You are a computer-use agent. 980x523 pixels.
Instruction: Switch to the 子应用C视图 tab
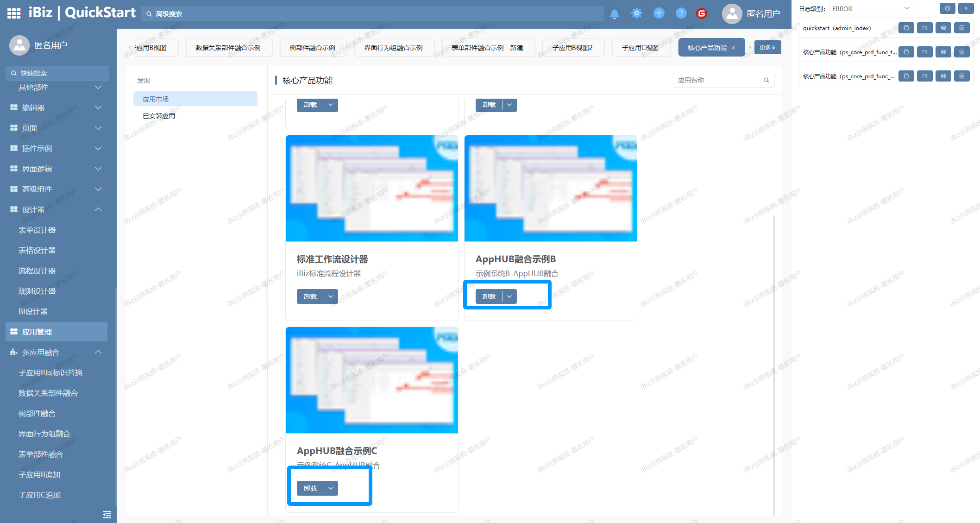[x=640, y=48]
